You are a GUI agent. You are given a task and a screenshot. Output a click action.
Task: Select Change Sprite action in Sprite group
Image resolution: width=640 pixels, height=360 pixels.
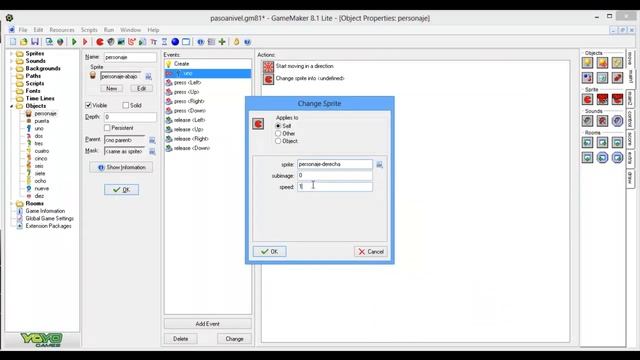pos(587,99)
